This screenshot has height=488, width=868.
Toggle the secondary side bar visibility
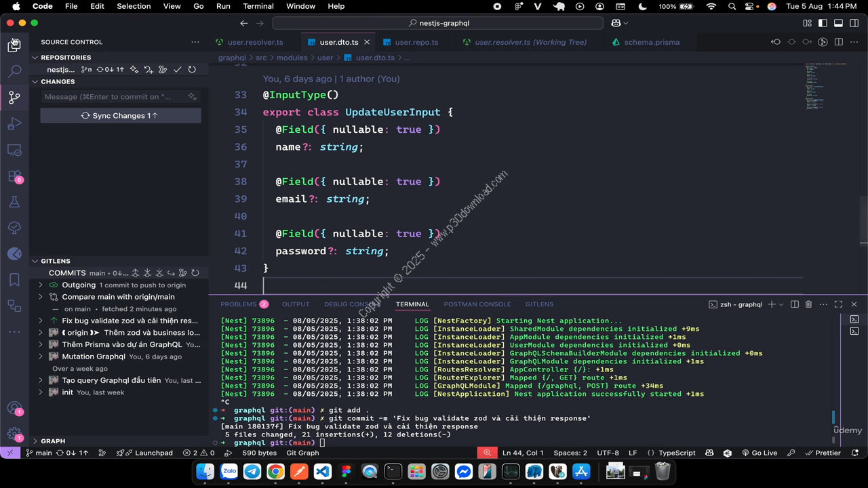854,23
